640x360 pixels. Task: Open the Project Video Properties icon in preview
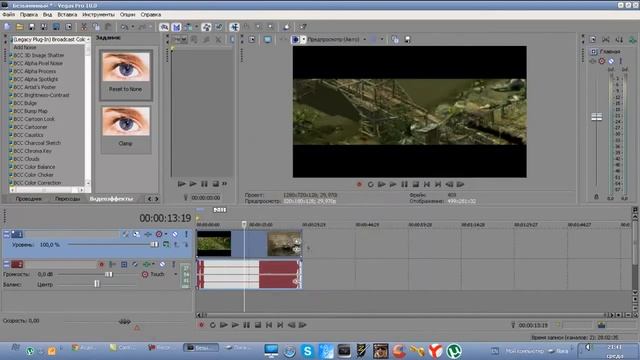[252, 40]
